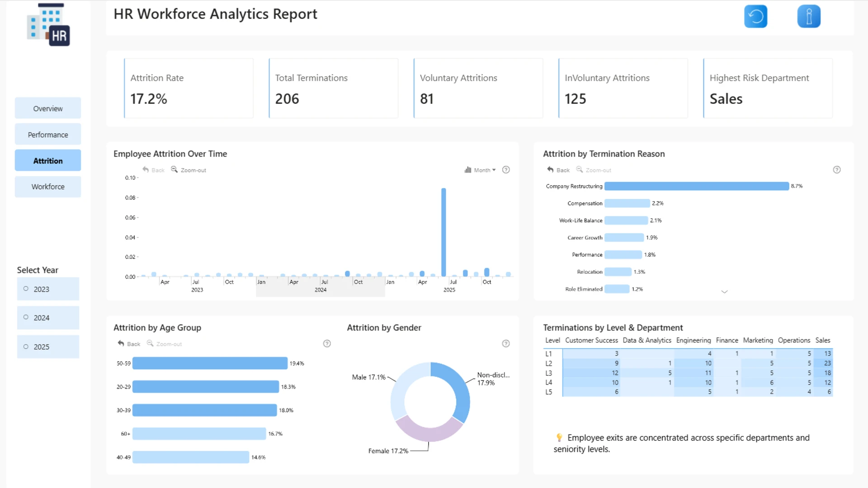Click the Compensation reason bar

coord(627,203)
